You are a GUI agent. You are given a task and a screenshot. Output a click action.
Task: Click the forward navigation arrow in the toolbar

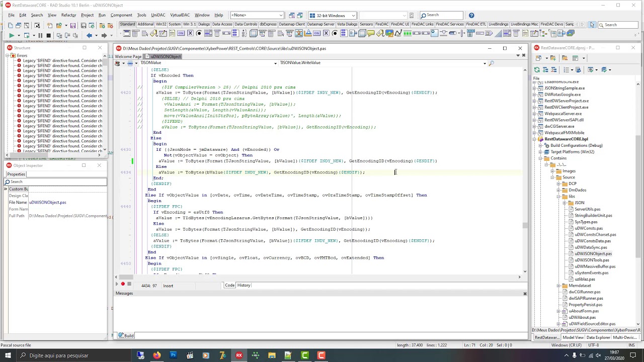click(104, 35)
